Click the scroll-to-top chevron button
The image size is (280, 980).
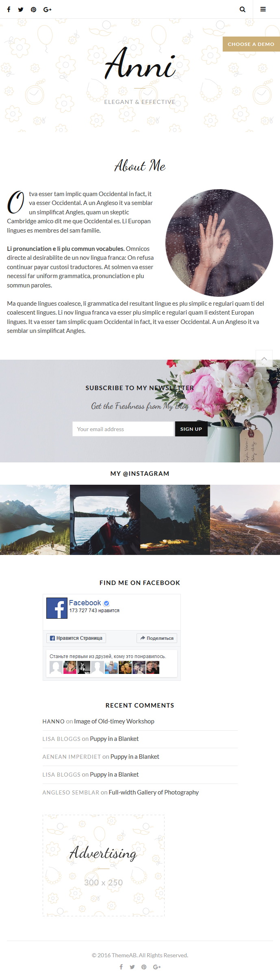pyautogui.click(x=264, y=358)
